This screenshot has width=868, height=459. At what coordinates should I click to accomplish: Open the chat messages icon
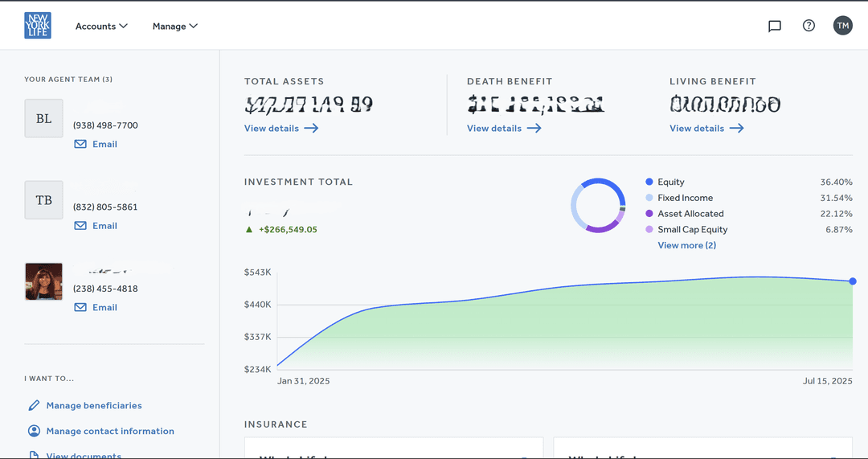pyautogui.click(x=775, y=26)
